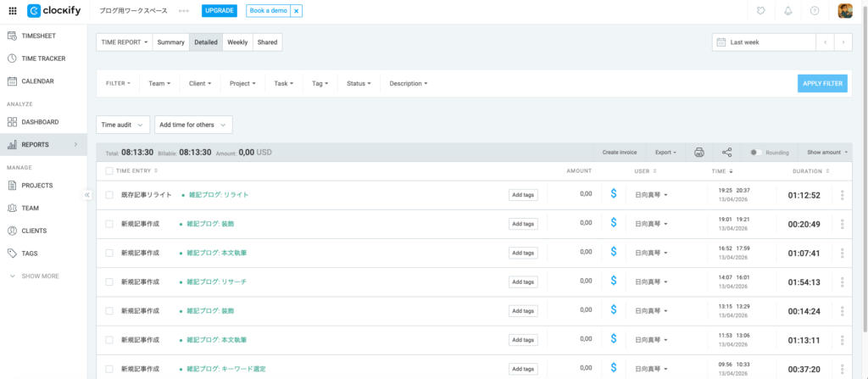Open the Last week date range field
The image size is (868, 379).
coord(763,42)
